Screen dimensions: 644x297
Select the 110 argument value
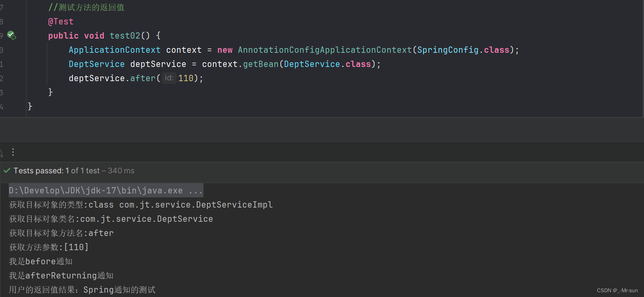(186, 78)
